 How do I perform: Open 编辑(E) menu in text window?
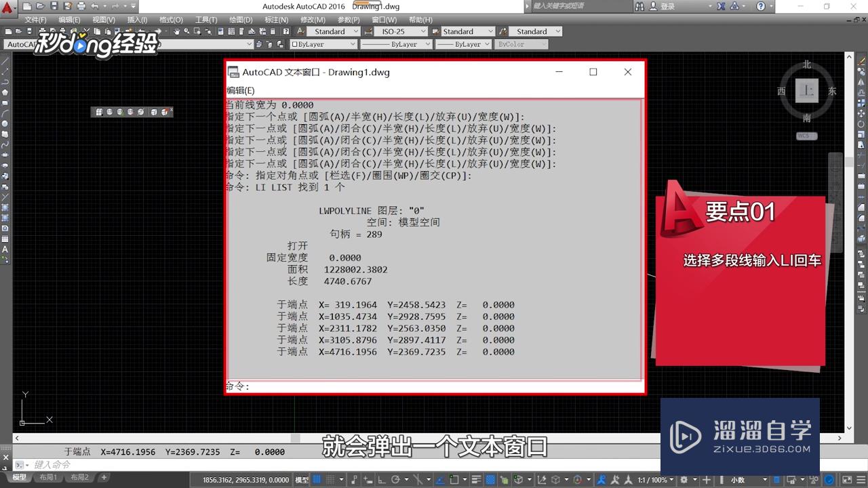coord(240,90)
